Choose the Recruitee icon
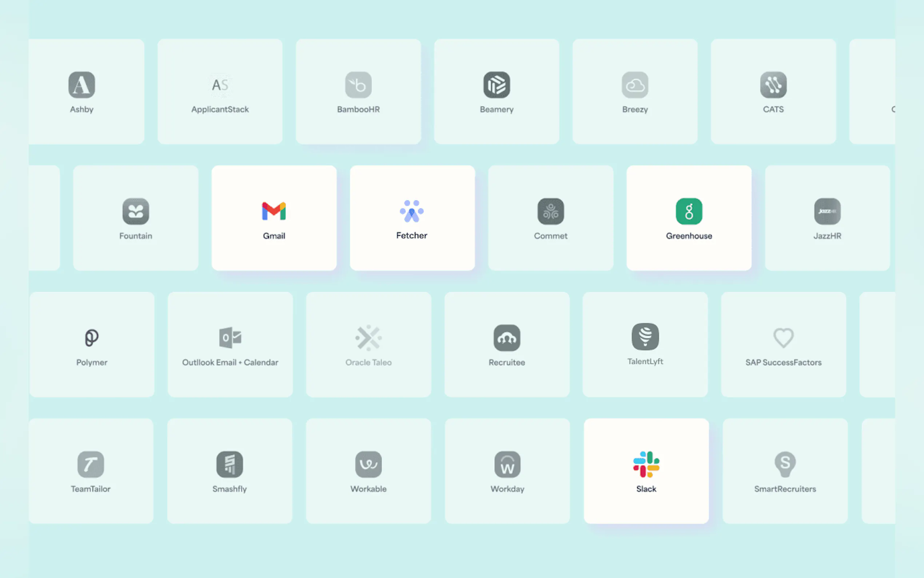 (x=506, y=338)
